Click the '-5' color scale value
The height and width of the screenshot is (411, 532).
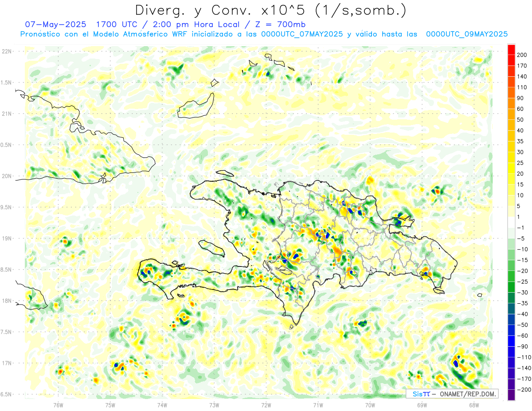[x=521, y=239]
